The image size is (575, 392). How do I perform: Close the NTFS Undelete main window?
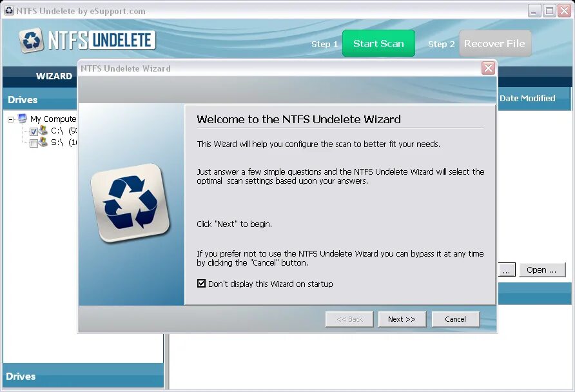564,11
